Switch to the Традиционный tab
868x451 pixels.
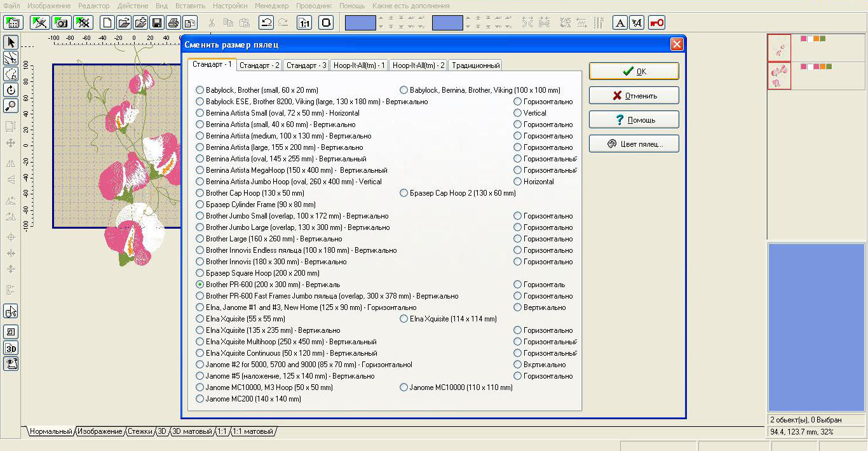pos(476,65)
